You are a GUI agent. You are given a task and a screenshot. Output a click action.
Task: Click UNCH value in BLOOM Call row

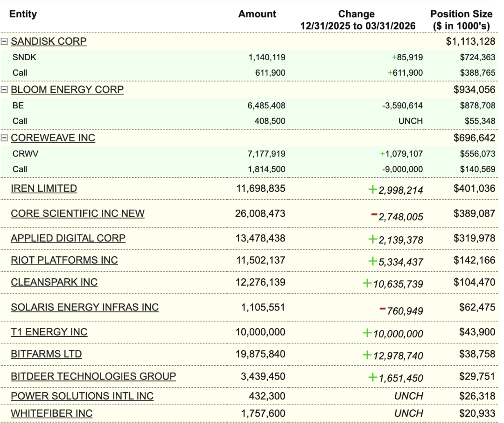tap(411, 121)
